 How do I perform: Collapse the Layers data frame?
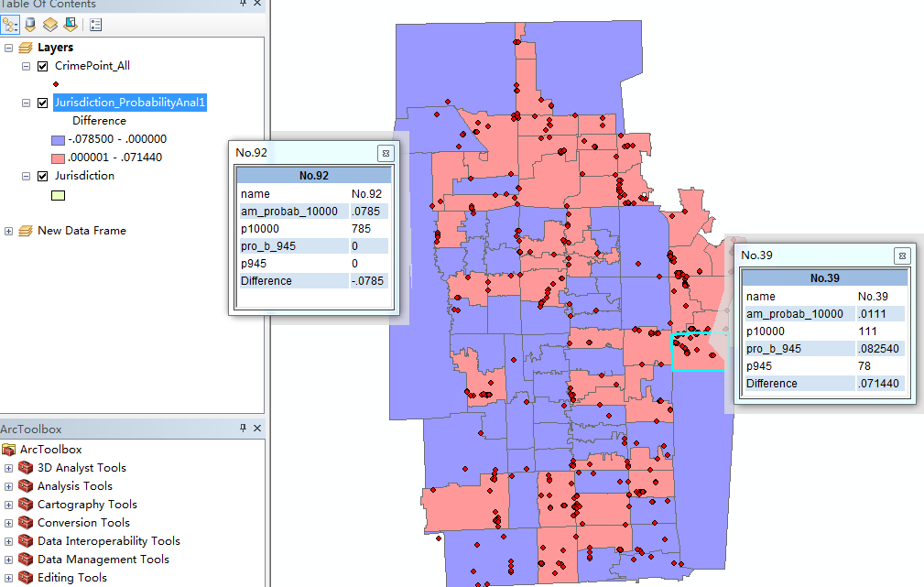tap(8, 48)
